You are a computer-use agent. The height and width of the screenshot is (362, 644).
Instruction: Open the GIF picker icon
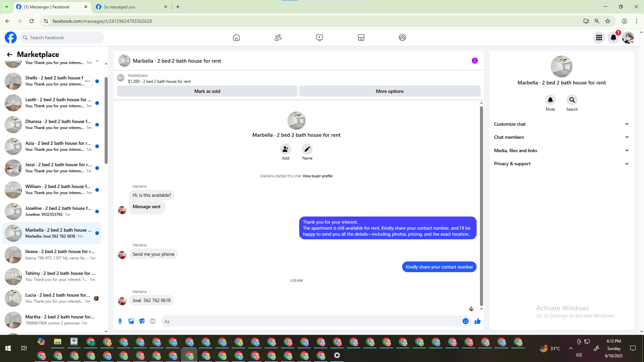tap(153, 321)
